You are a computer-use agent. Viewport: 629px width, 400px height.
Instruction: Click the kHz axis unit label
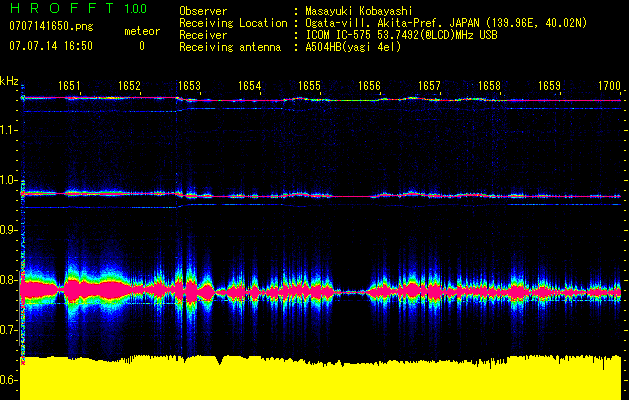[9, 81]
